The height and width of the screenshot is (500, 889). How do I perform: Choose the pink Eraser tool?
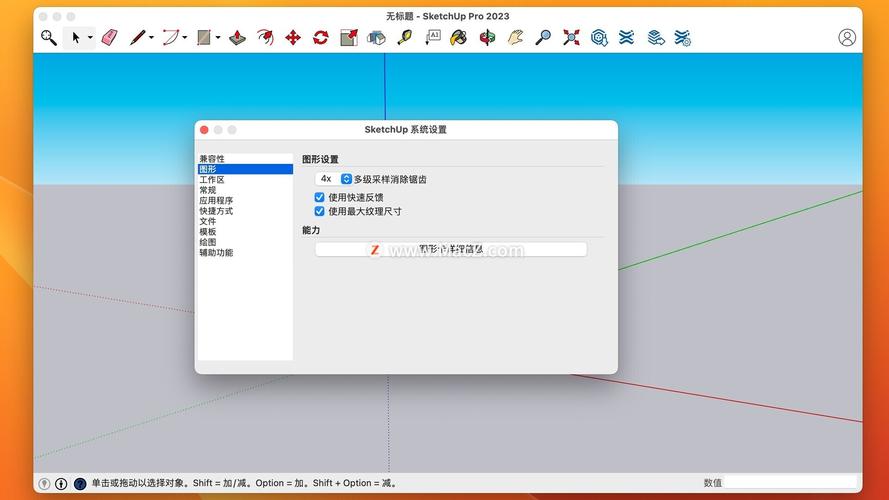(109, 38)
